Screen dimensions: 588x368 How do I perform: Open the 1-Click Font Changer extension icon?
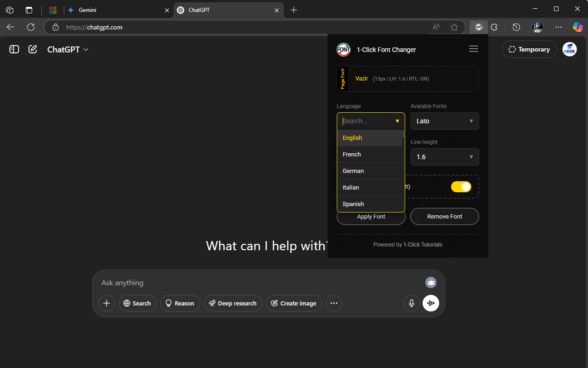pos(479,27)
